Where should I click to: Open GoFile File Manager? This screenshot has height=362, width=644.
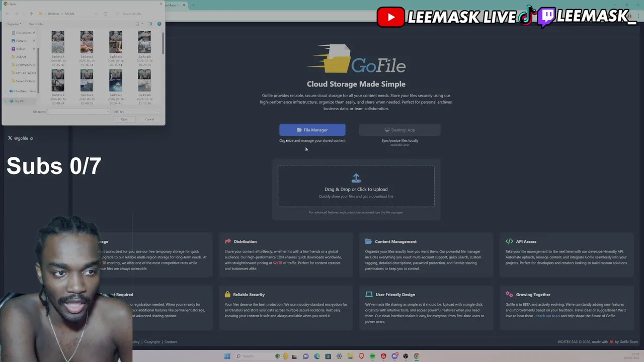pos(312,130)
